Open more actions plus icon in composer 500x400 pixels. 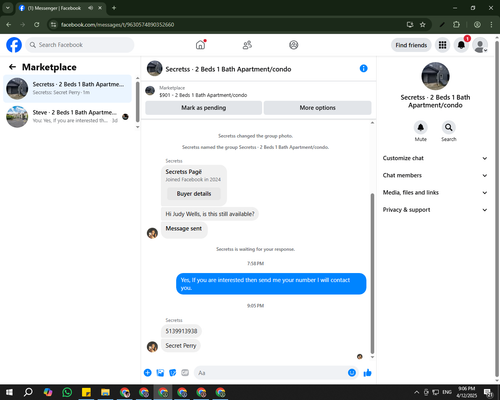click(148, 373)
